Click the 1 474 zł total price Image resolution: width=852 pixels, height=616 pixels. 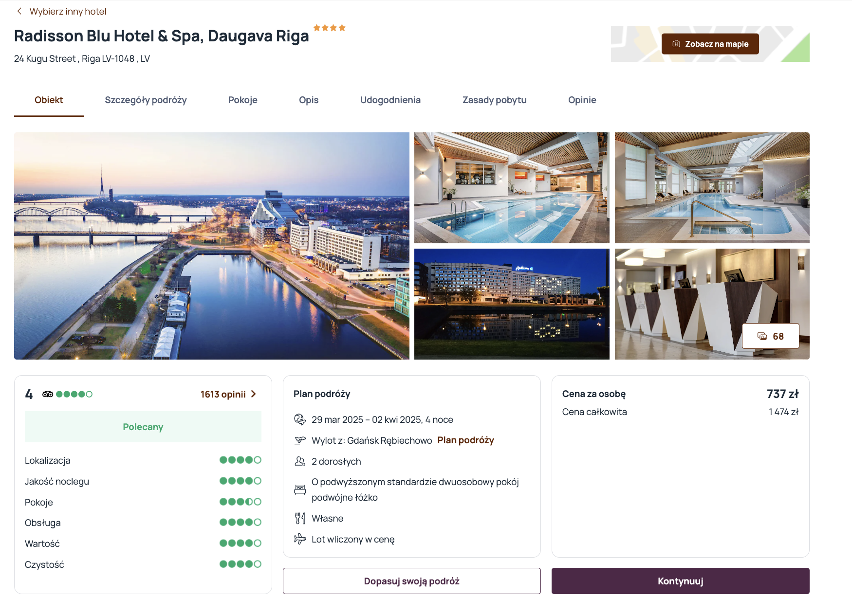783,412
